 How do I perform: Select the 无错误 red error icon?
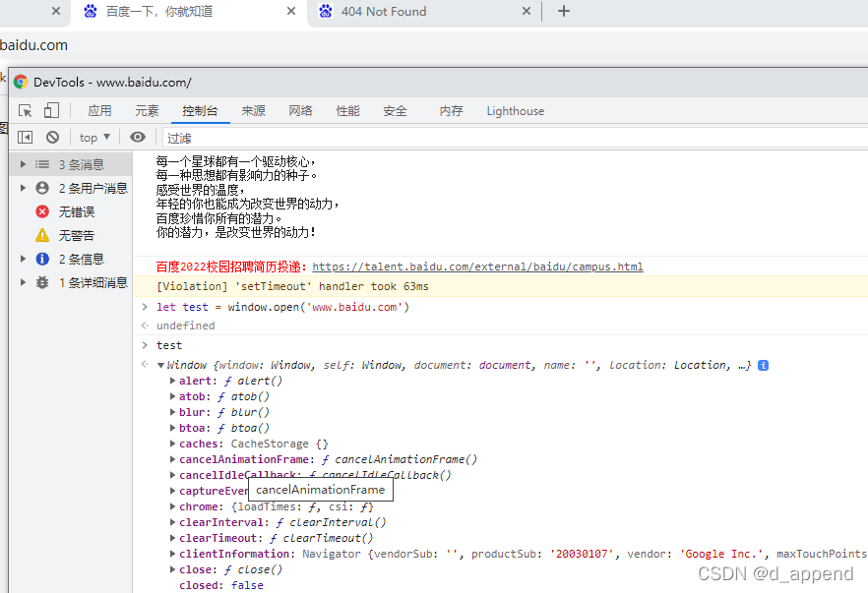click(42, 211)
